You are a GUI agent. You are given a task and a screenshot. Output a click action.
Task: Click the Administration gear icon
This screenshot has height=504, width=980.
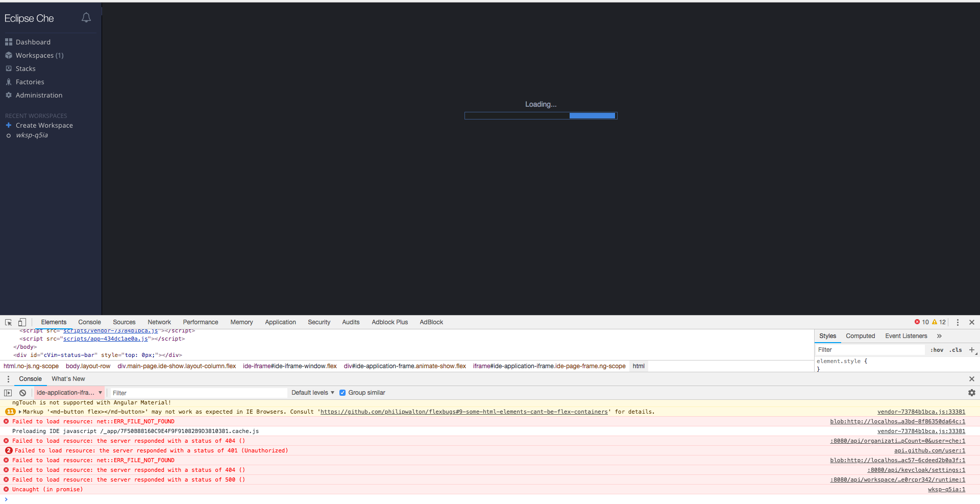(9, 95)
